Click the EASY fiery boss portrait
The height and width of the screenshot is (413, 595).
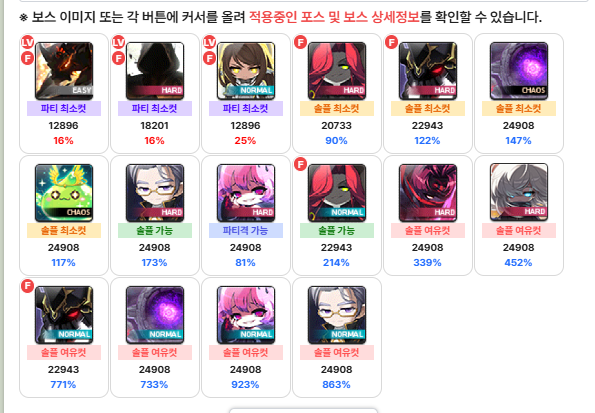click(64, 71)
